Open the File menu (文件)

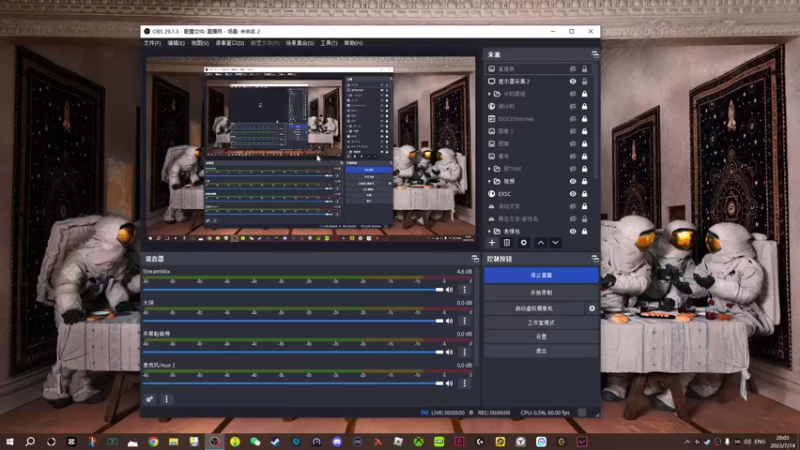(152, 43)
